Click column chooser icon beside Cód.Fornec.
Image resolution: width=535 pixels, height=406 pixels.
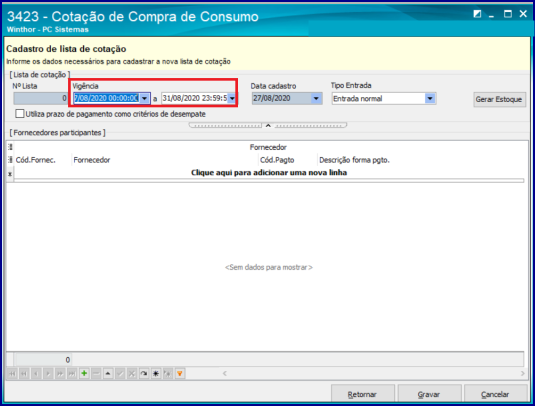coord(10,160)
